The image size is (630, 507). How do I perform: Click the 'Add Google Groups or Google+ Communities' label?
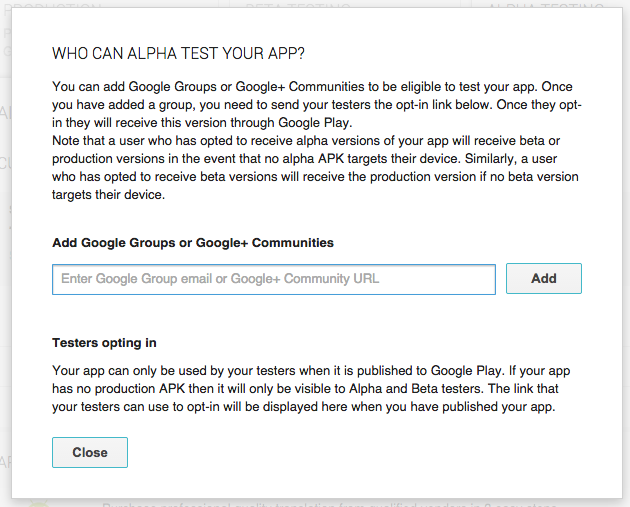193,243
